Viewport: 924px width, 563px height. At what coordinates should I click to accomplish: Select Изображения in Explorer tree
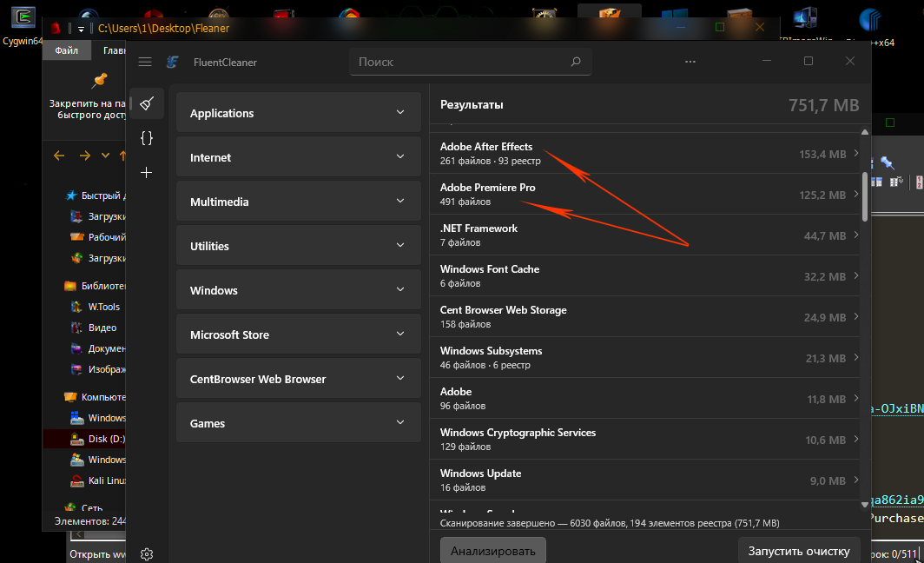(98, 369)
